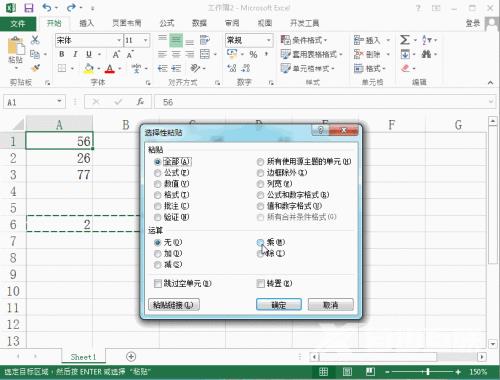Switch to the 开发工具 Developer tab
The image size is (500, 380).
pos(304,23)
